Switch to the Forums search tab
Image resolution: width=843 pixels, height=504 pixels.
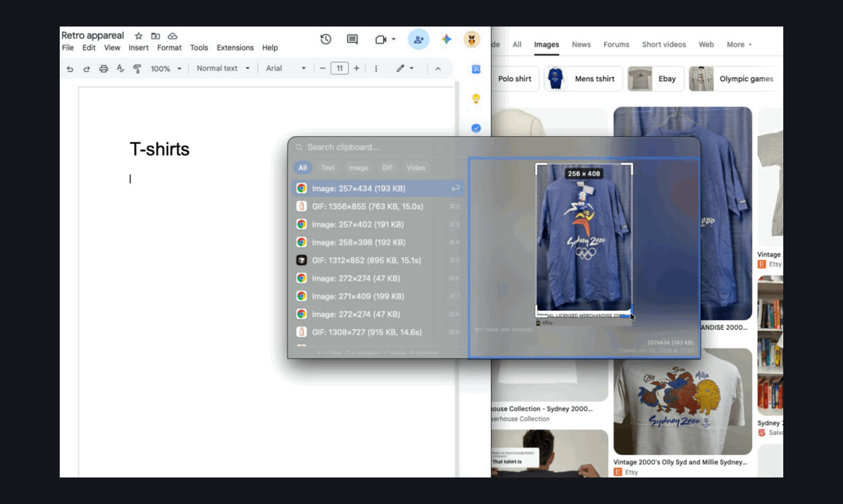[x=616, y=44]
